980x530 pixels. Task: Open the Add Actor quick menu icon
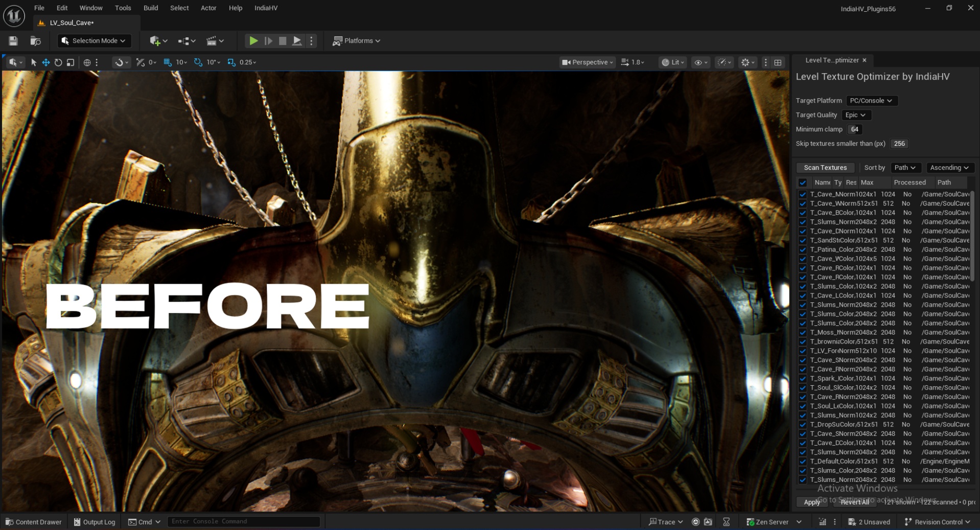[x=158, y=41]
